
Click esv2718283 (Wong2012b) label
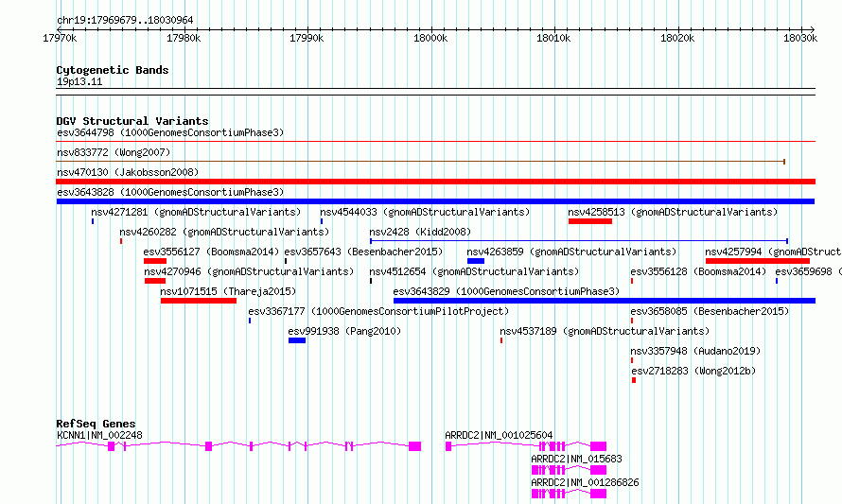(x=693, y=371)
